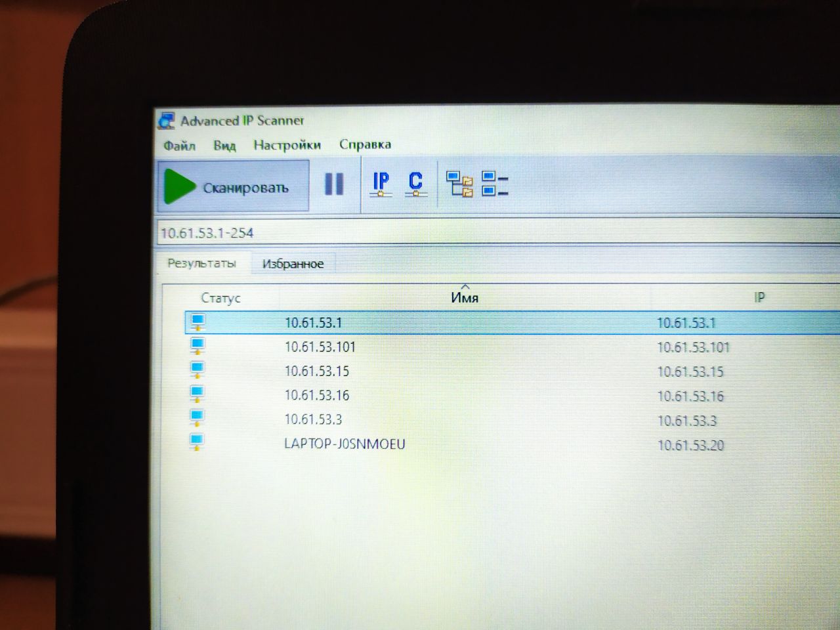Start scan with Сканировать button
This screenshot has height=630, width=840.
(233, 186)
